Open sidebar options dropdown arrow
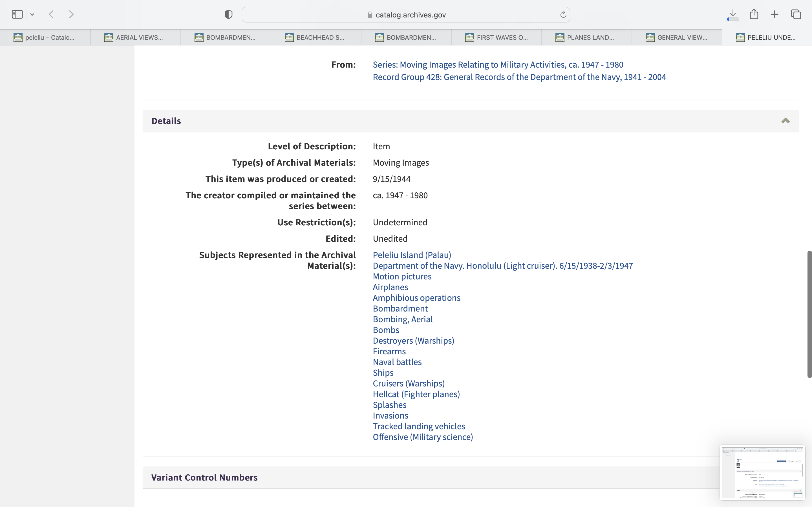 click(x=32, y=14)
